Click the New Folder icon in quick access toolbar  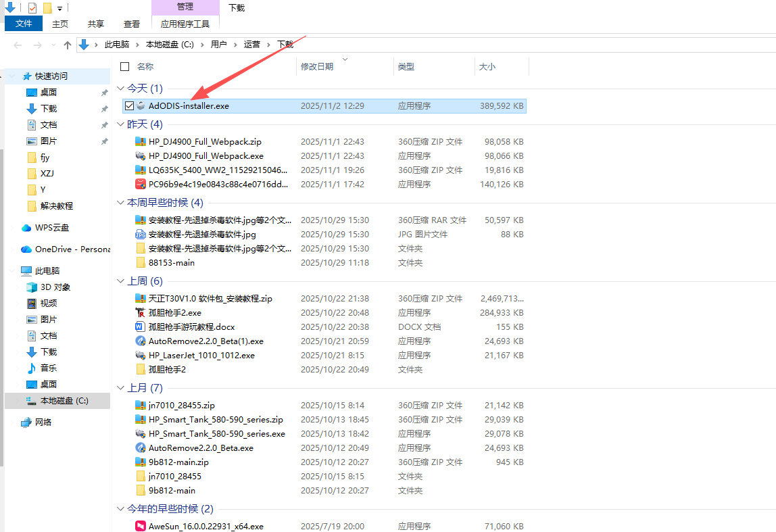point(47,7)
